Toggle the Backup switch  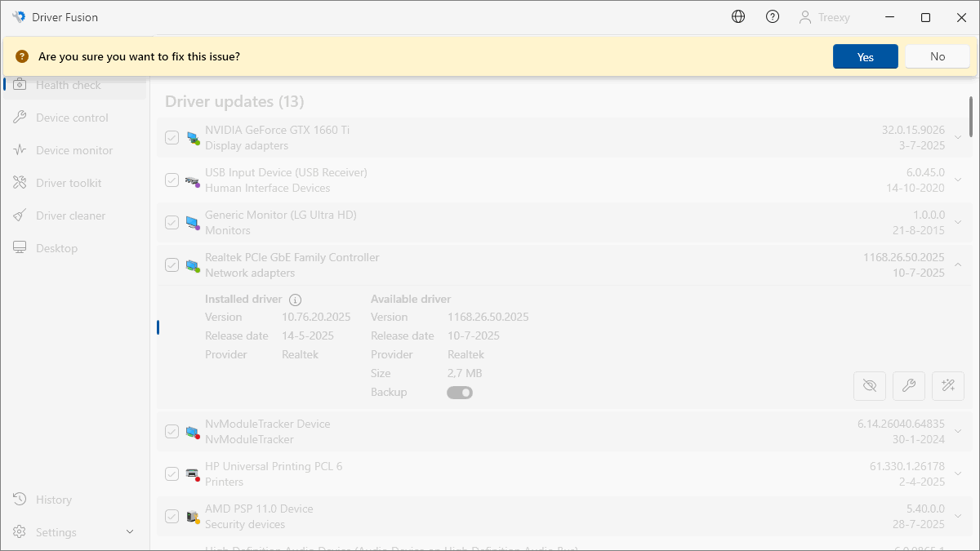coord(460,393)
